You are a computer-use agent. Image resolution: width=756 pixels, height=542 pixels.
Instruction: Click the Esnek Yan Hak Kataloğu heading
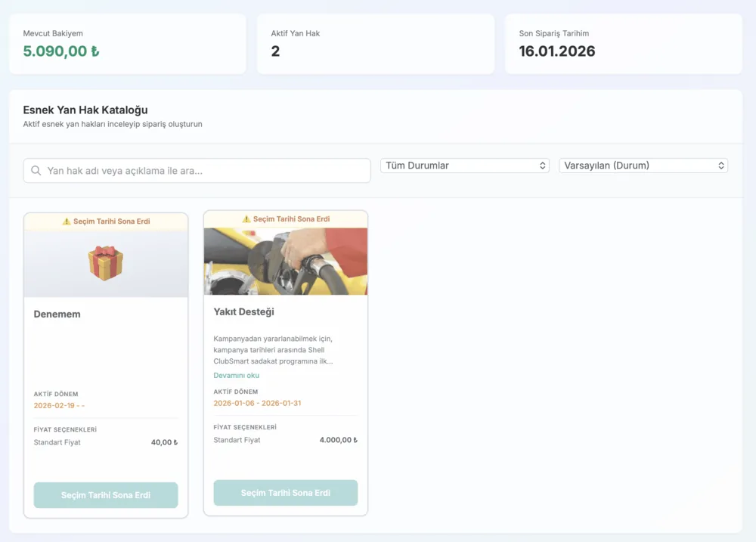pos(85,110)
